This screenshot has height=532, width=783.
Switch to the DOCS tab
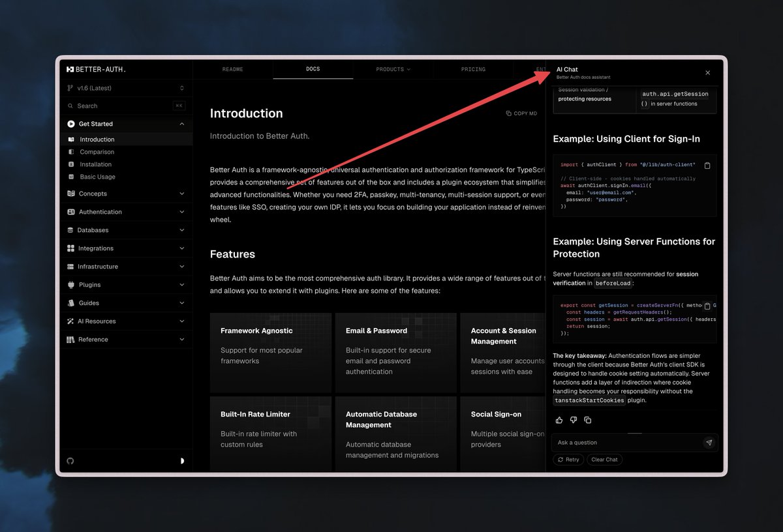tap(313, 69)
